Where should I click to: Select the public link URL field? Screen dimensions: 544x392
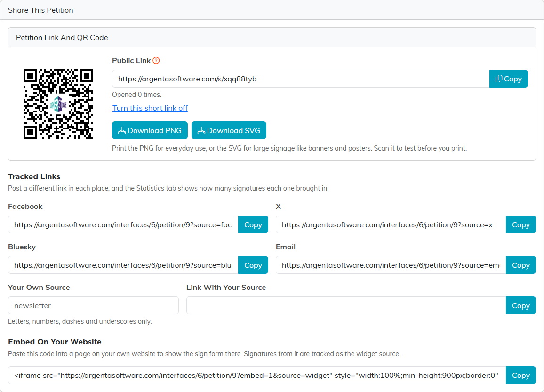tap(300, 79)
